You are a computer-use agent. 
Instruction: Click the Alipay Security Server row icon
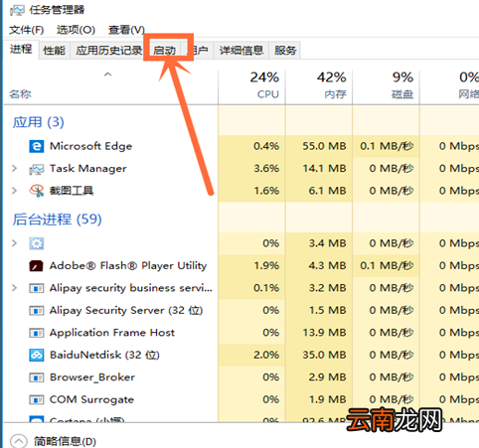pos(37,311)
